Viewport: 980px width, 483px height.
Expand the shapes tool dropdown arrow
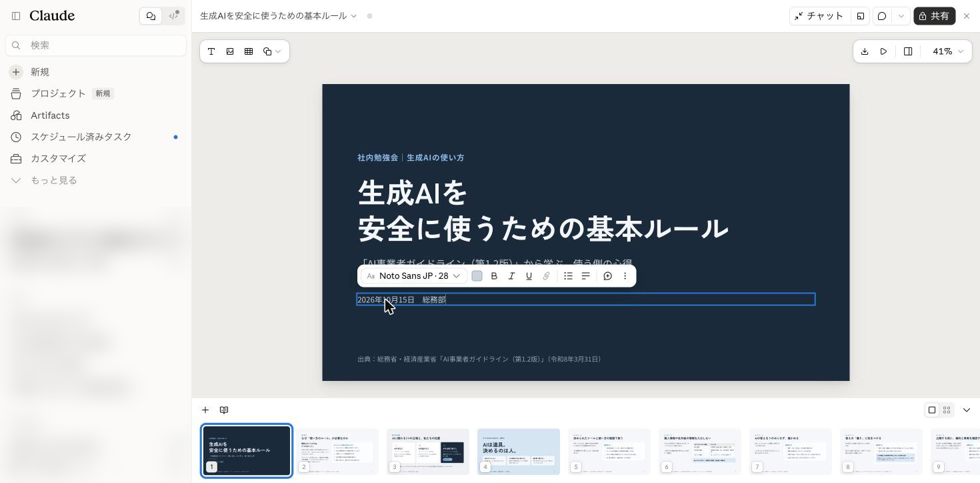coord(278,51)
